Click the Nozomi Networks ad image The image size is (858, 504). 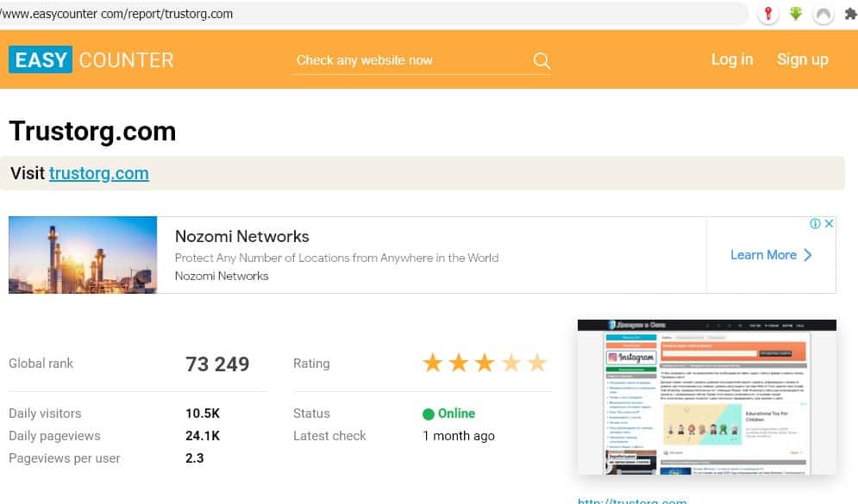[x=83, y=255]
